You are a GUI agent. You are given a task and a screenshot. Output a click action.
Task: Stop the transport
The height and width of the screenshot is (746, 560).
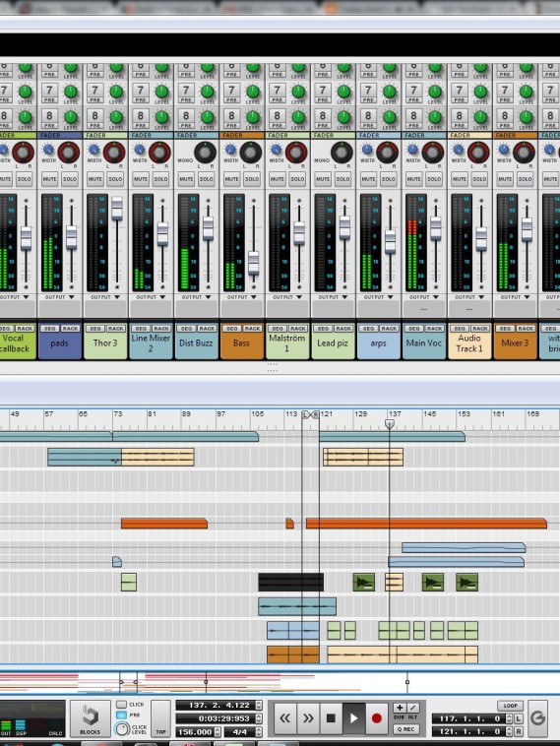click(331, 718)
